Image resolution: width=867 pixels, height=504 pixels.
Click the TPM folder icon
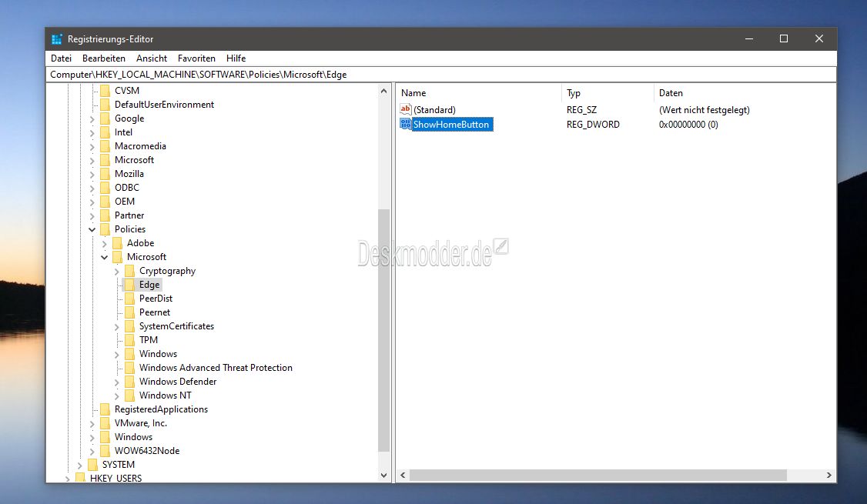point(129,340)
